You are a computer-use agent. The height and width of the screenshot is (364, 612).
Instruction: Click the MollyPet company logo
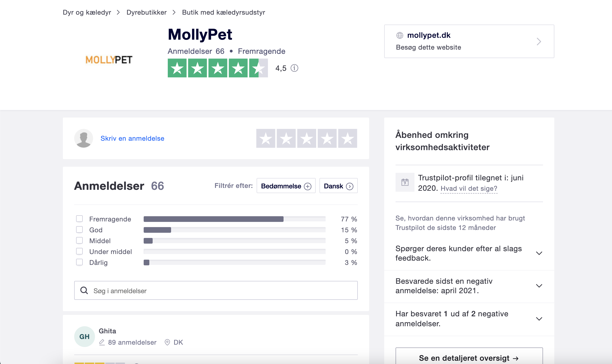(109, 59)
